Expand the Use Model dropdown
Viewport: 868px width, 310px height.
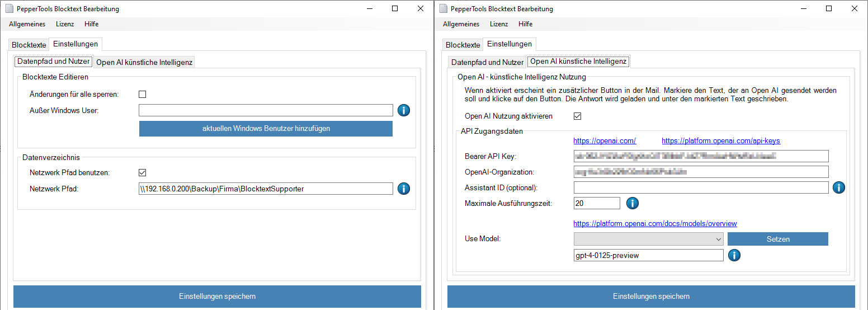(x=649, y=239)
